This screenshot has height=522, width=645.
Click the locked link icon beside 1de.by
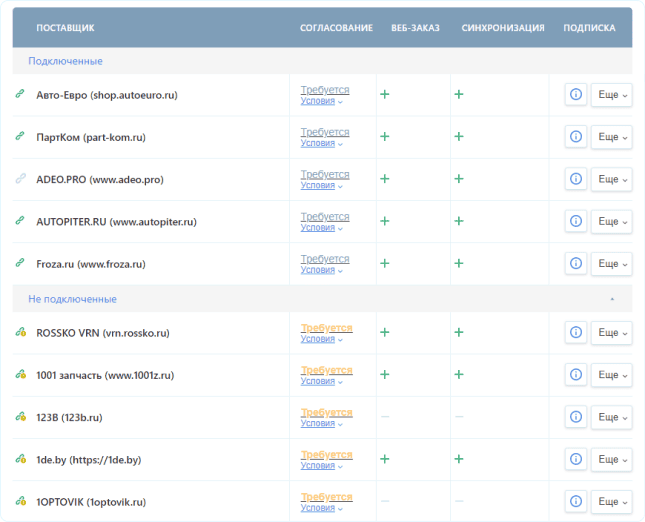click(21, 459)
